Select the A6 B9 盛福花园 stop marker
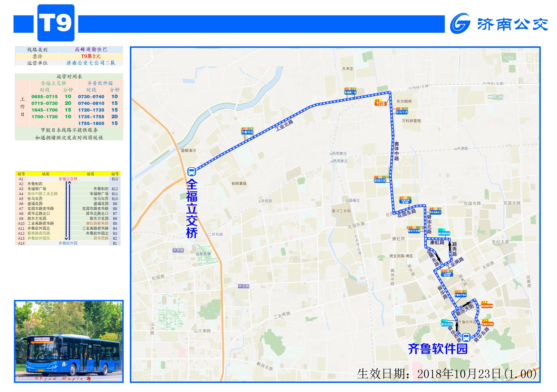Screen dimensions: 557x392 tap(380, 179)
